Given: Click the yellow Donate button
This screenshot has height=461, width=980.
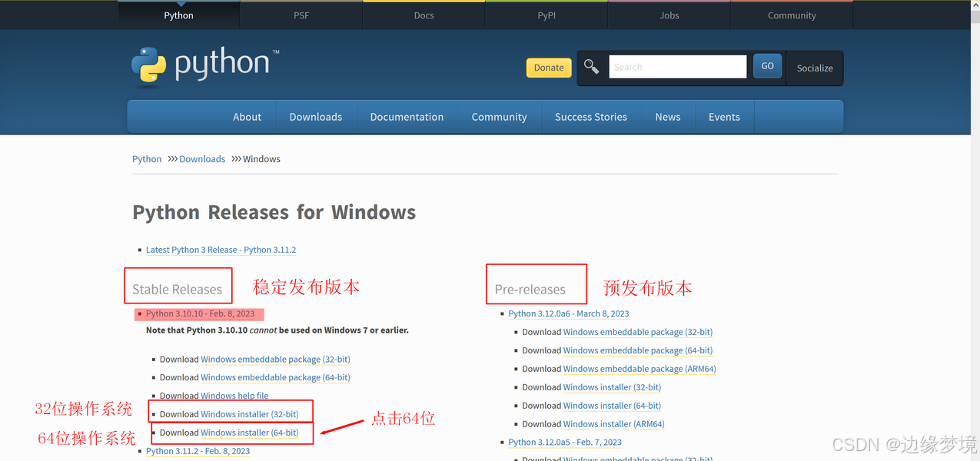Looking at the screenshot, I should click(548, 68).
